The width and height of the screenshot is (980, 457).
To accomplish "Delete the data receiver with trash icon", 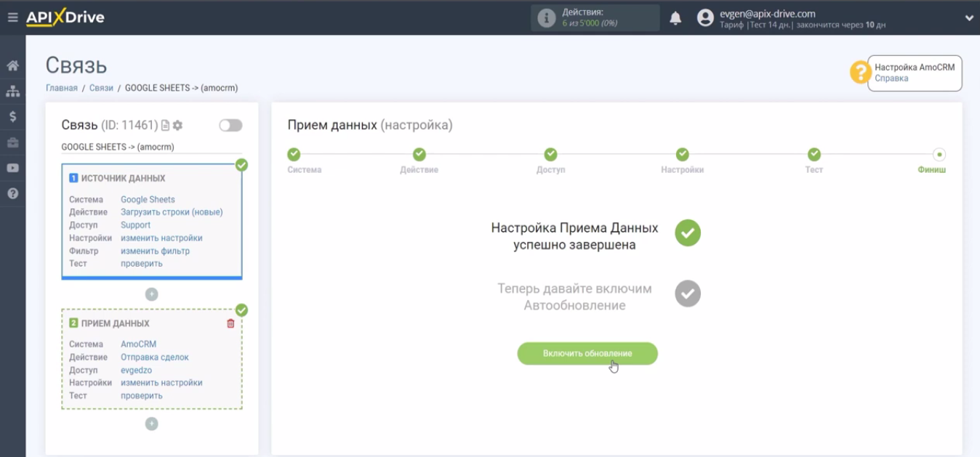I will (x=230, y=323).
